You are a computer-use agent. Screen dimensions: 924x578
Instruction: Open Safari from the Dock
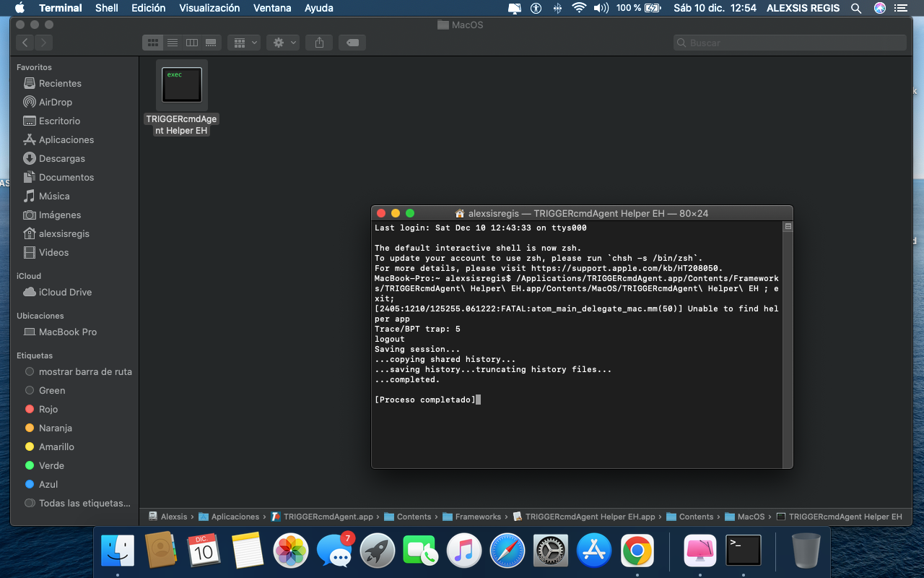tap(507, 551)
